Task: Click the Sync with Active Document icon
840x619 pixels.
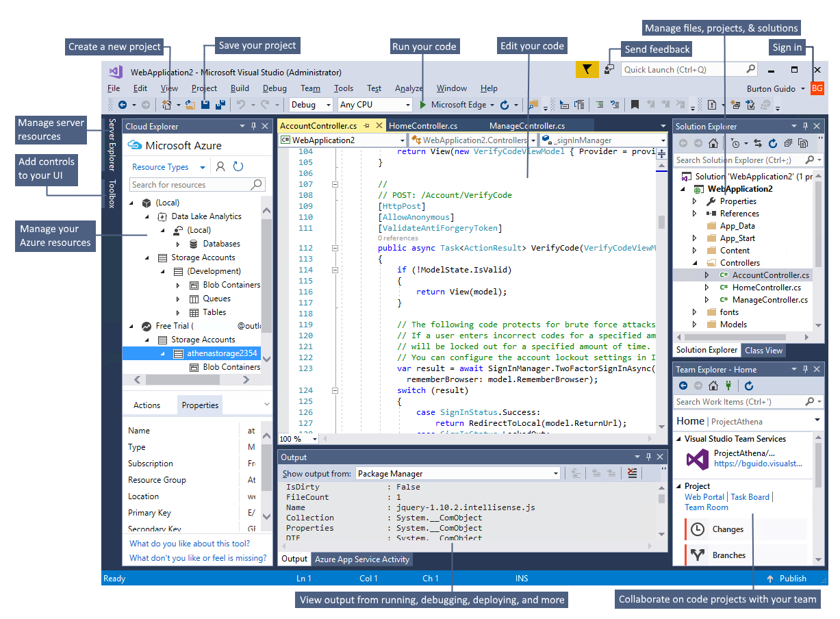Action: coord(758,143)
